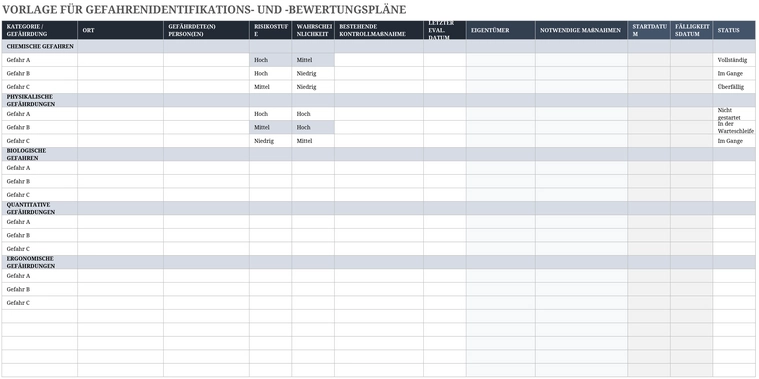
Task: Select the 'Biologische Gefahren' section row
Action: pyautogui.click(x=379, y=154)
